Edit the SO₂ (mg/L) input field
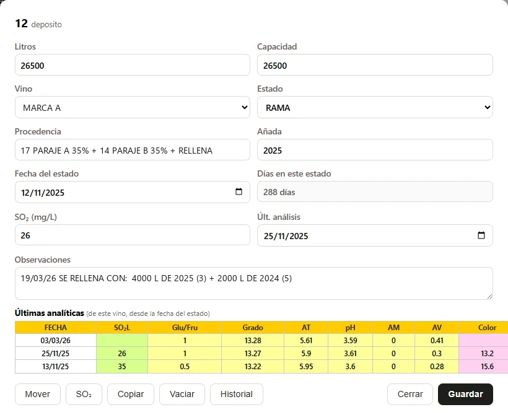 132,235
